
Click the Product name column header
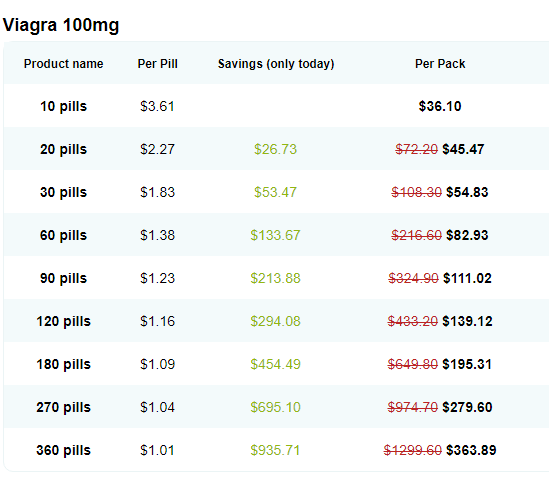pos(63,64)
